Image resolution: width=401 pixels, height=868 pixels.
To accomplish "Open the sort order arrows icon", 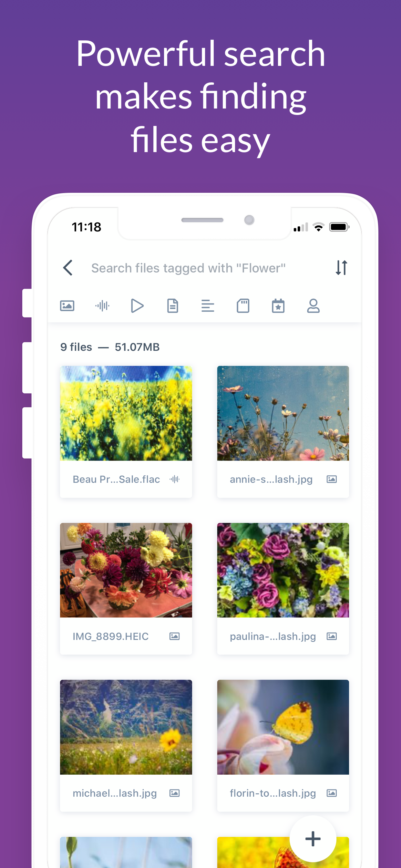I will 341,268.
